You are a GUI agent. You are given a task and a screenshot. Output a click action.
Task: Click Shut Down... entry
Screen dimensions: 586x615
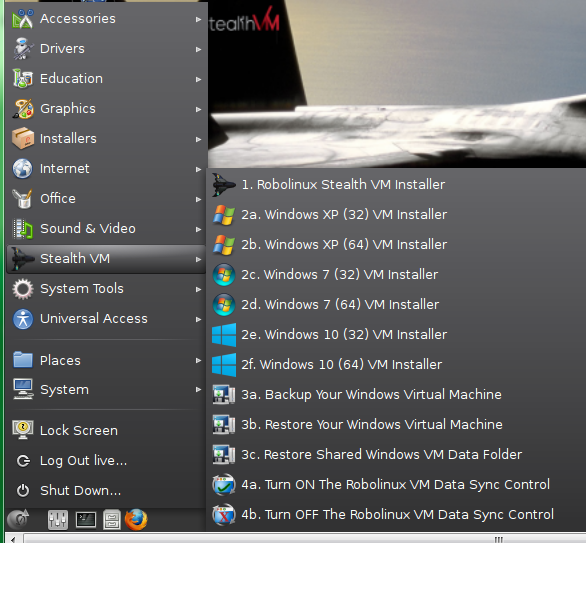click(106, 491)
